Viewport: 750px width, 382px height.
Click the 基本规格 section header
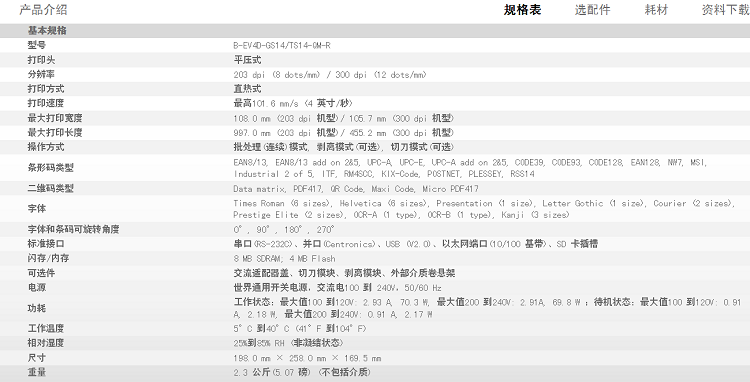pyautogui.click(x=47, y=31)
